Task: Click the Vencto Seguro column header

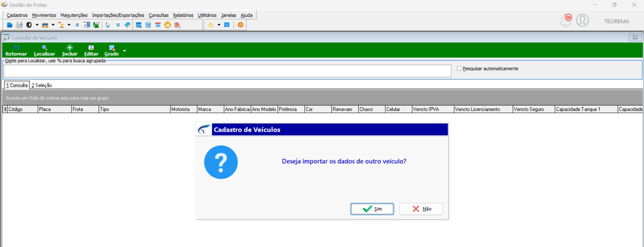Action: click(x=533, y=109)
